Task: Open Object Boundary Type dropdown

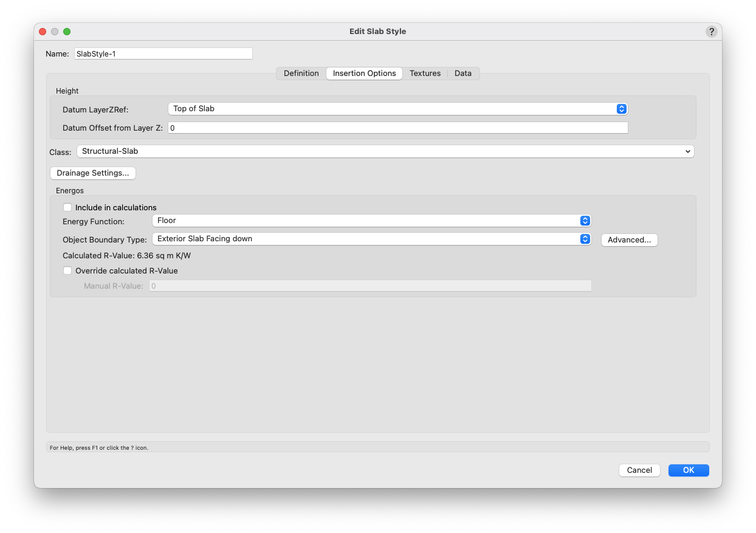Action: [371, 239]
